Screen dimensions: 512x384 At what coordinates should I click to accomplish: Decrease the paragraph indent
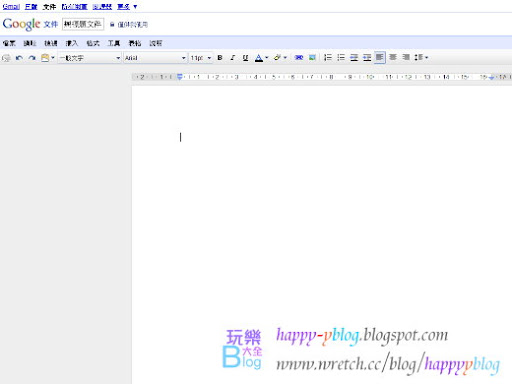click(x=354, y=58)
